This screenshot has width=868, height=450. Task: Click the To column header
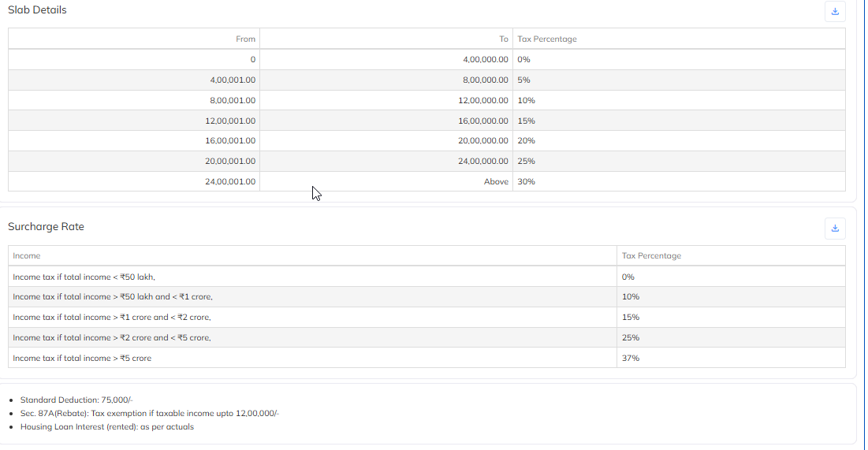pyautogui.click(x=503, y=39)
